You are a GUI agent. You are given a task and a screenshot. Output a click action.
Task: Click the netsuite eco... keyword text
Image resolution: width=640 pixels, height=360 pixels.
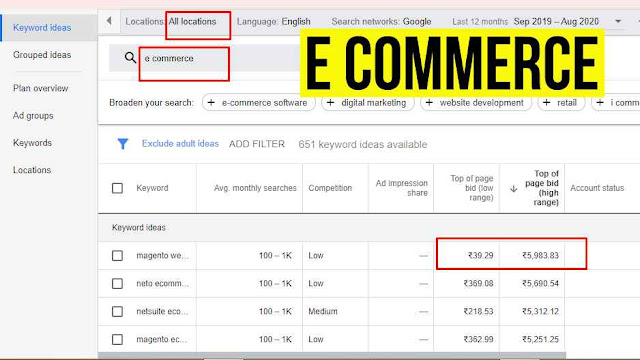click(162, 311)
